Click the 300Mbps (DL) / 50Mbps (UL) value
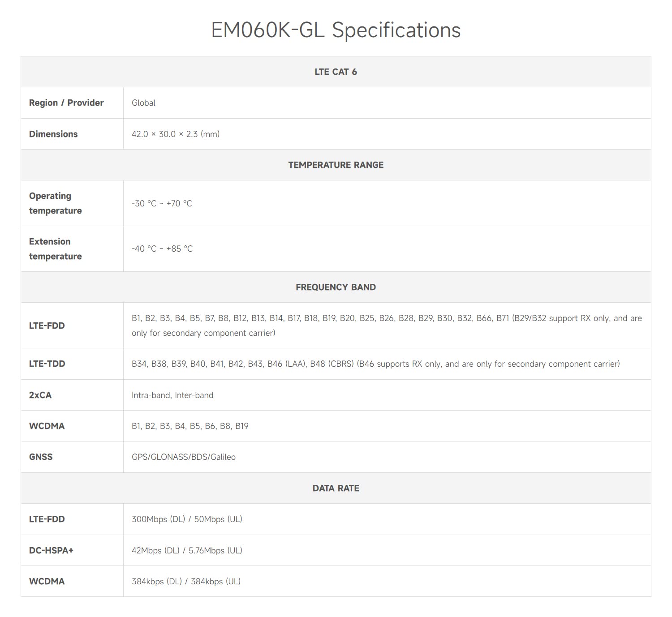 [x=187, y=519]
